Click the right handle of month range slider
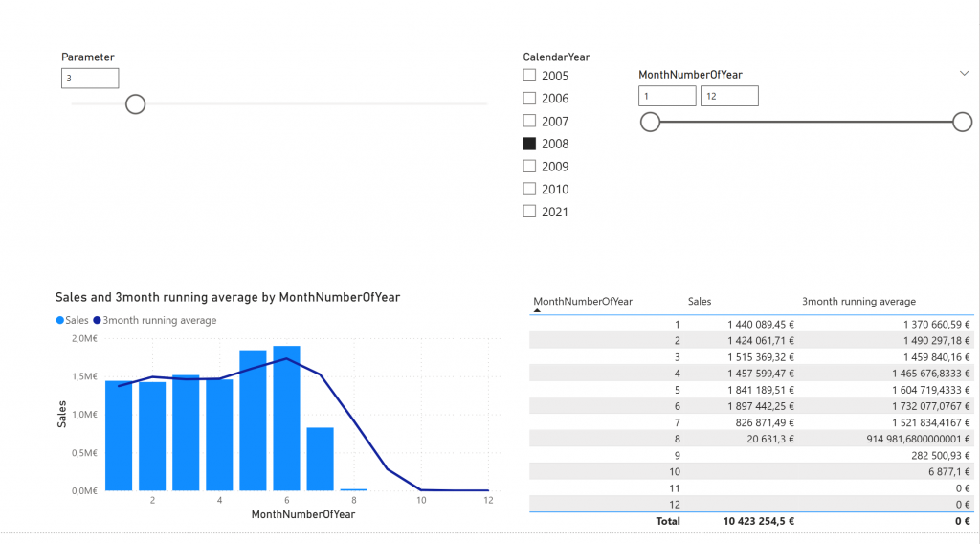 tap(963, 122)
